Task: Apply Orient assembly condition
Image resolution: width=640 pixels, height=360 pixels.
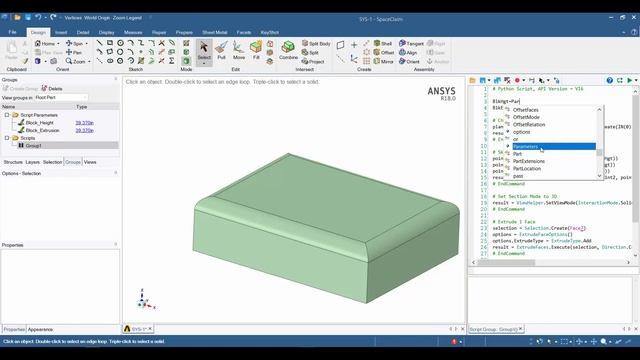Action: tap(409, 61)
